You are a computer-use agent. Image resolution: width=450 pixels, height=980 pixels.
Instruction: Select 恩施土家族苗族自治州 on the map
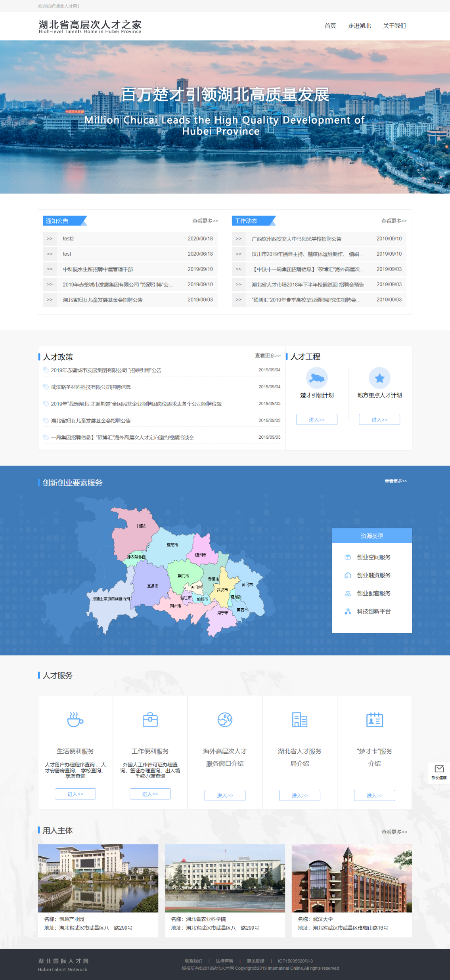click(111, 599)
